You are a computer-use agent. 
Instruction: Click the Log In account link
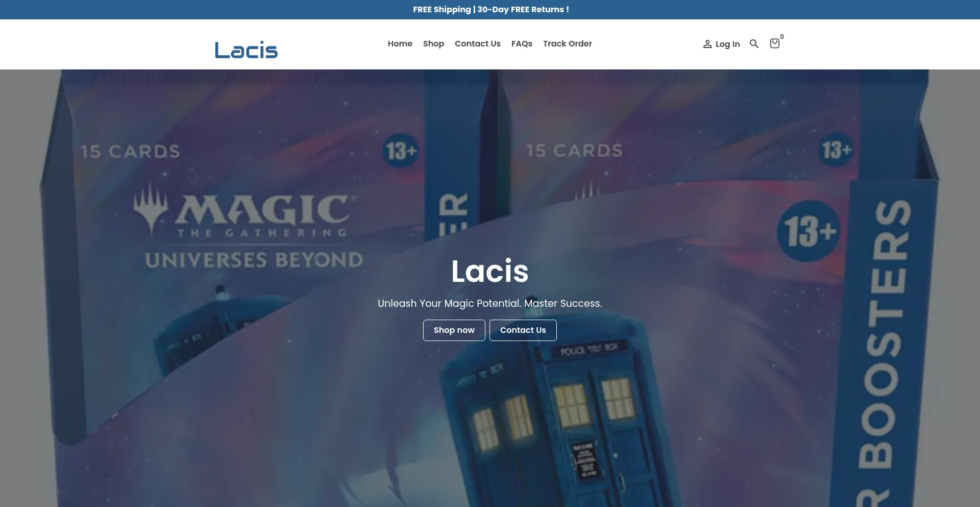721,44
